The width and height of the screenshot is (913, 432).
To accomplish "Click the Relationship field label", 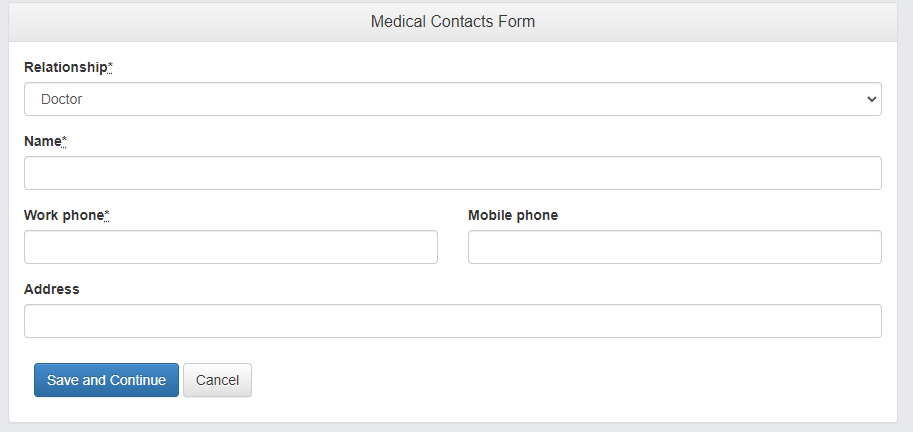I will pos(64,67).
